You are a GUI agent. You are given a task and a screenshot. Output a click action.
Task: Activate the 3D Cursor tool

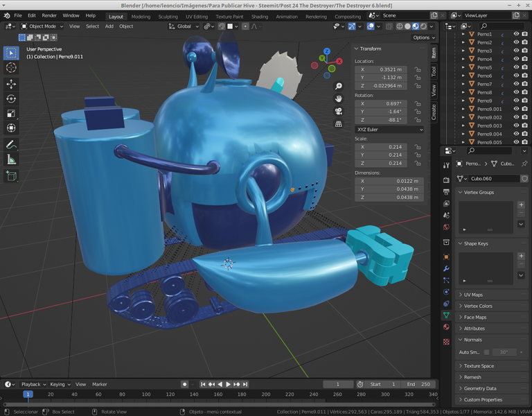11,67
